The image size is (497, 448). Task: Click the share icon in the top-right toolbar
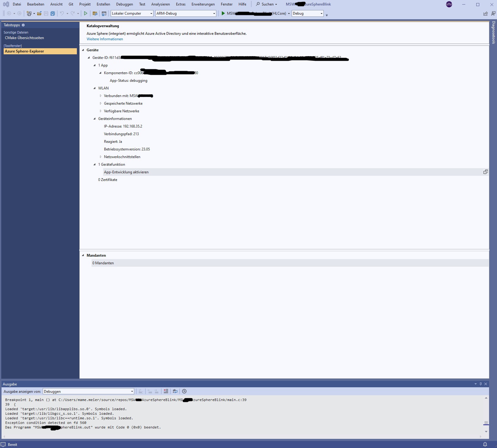tap(485, 13)
